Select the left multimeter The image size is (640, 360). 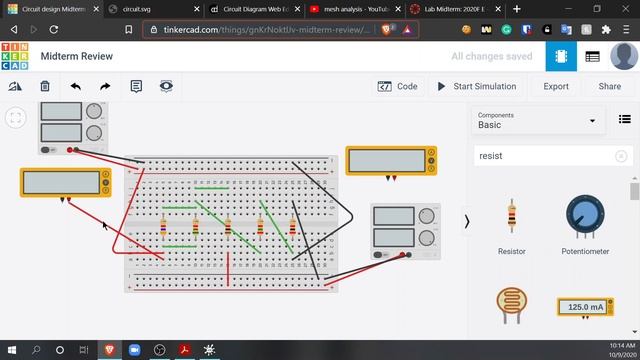tap(65, 182)
